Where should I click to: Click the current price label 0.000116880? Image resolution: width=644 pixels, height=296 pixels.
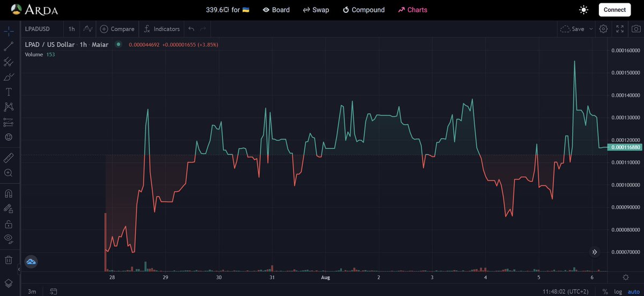(625, 147)
